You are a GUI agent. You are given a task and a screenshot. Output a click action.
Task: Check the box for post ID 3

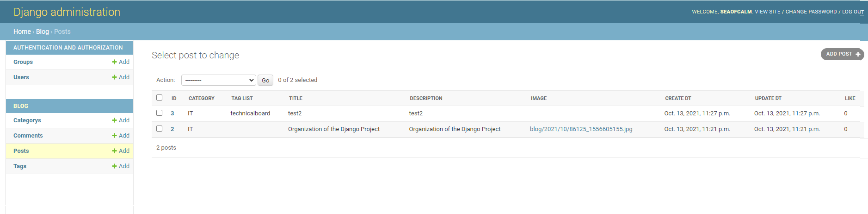[160, 113]
